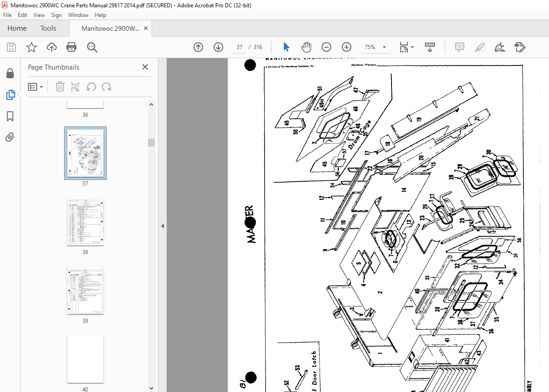Image resolution: width=549 pixels, height=392 pixels.
Task: Activate the Hand pan tool
Action: tap(306, 47)
